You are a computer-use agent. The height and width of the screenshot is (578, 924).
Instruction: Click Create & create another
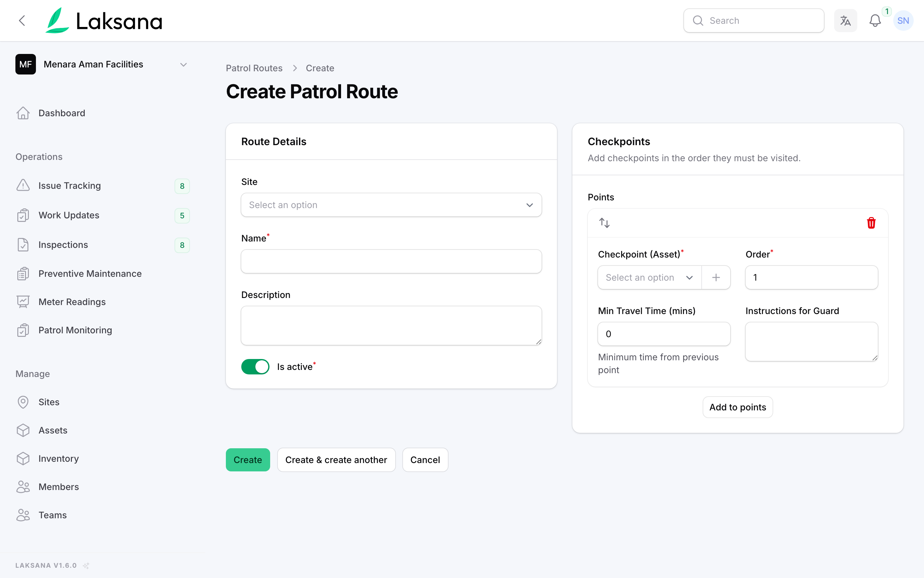[336, 460]
